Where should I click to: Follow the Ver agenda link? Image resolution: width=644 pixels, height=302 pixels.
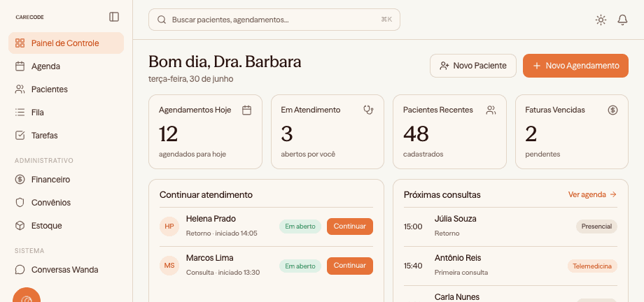pos(593,194)
